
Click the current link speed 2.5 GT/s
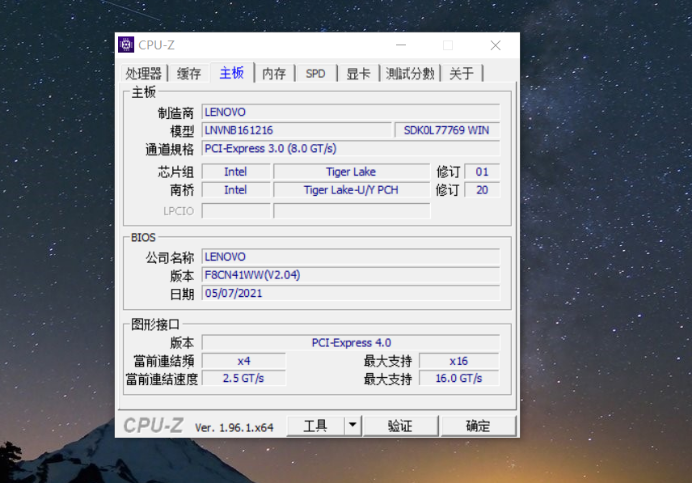tap(244, 378)
